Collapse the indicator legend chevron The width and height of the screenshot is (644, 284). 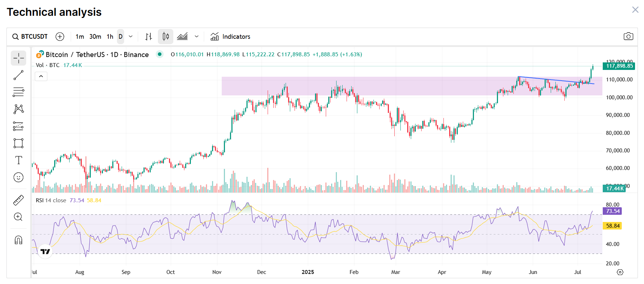pos(41,76)
